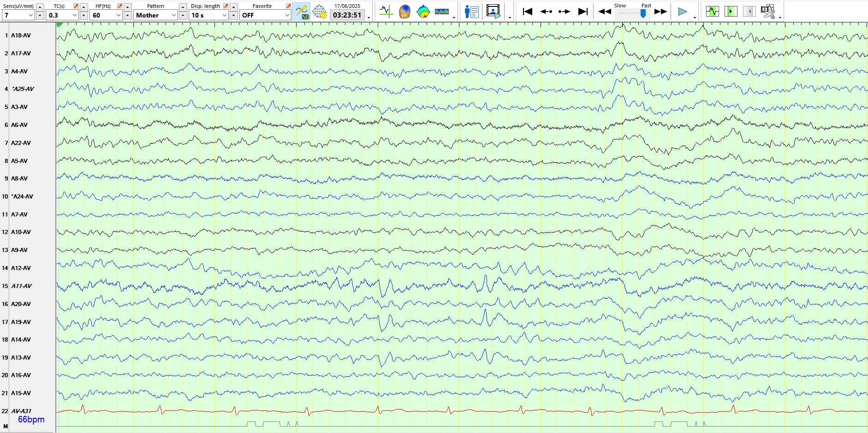Expand the overflow arrow after the video icon
The image size is (868, 433).
[x=510, y=18]
